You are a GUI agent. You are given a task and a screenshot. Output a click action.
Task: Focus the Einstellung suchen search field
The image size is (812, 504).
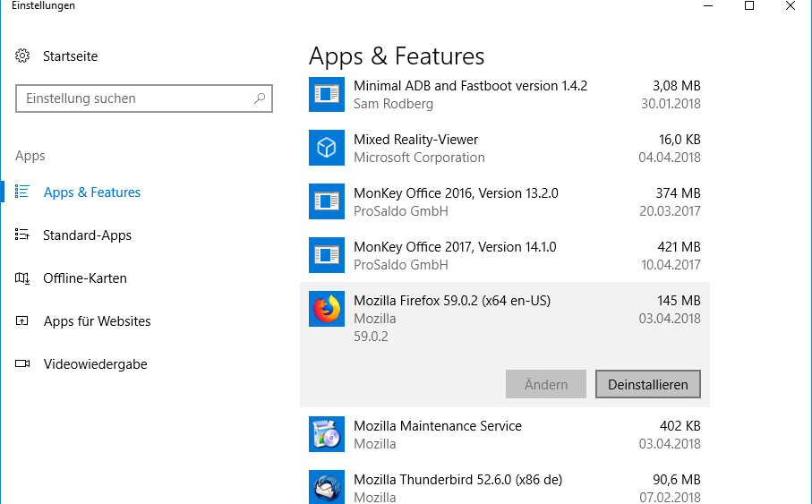point(134,98)
